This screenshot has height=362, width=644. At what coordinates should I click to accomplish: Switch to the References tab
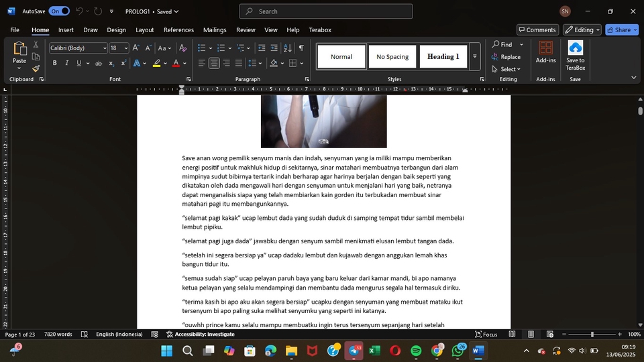[178, 30]
